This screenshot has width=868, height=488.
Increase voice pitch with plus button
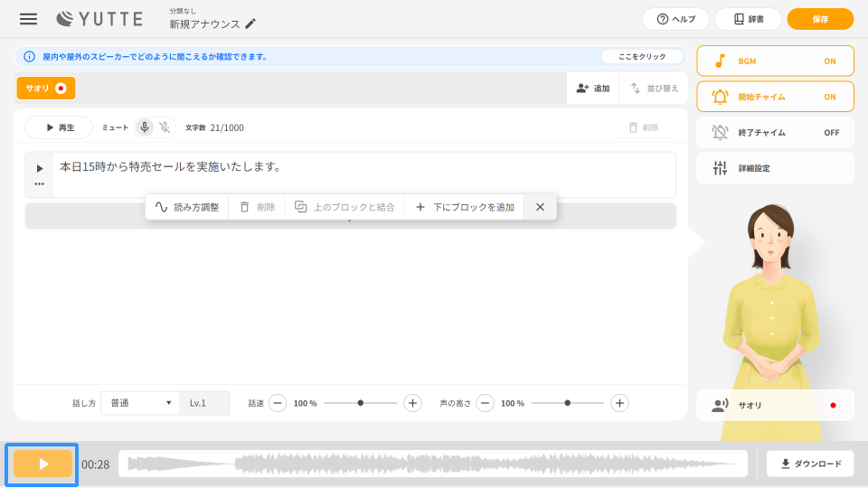(619, 403)
